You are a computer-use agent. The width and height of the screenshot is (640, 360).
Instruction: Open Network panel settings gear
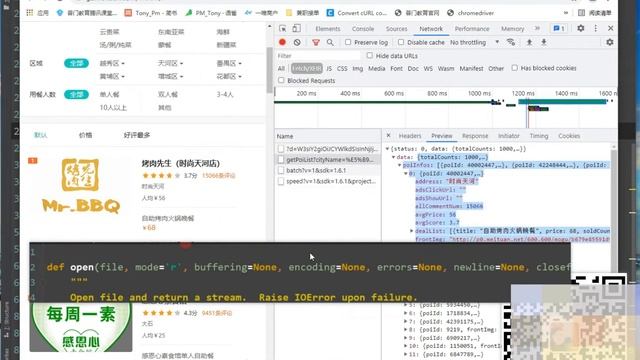(x=609, y=42)
